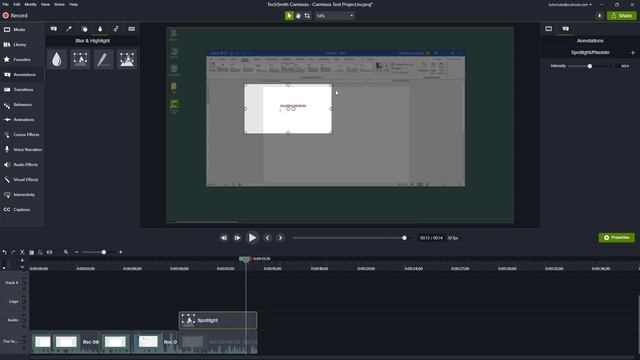This screenshot has height=360, width=640.
Task: Open Interactivity panel
Action: (x=20, y=195)
